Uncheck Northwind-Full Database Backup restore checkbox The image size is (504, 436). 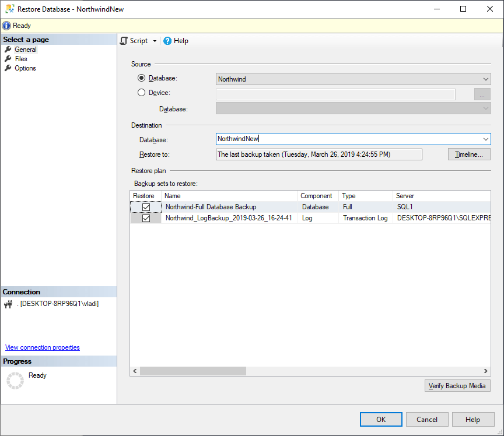point(146,207)
